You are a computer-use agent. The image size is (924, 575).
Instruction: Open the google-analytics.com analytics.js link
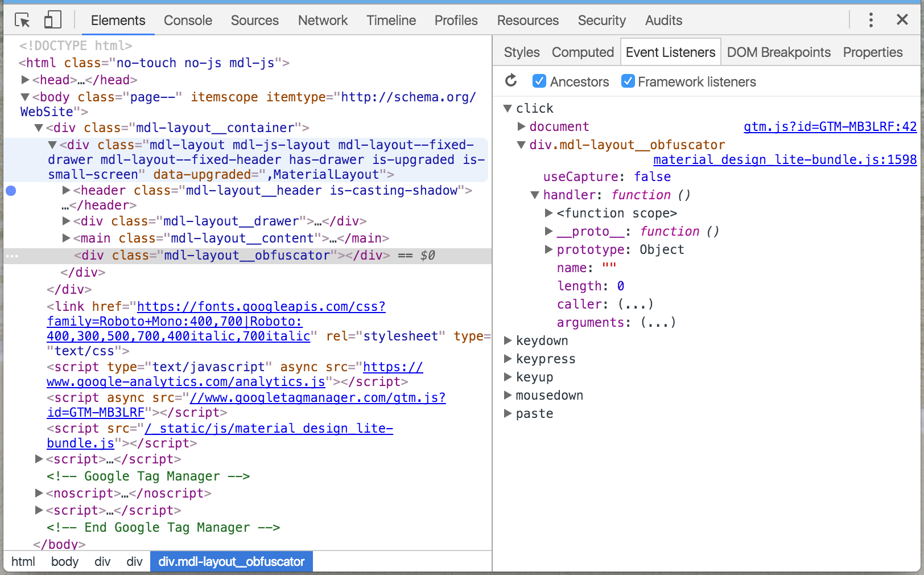235,374
